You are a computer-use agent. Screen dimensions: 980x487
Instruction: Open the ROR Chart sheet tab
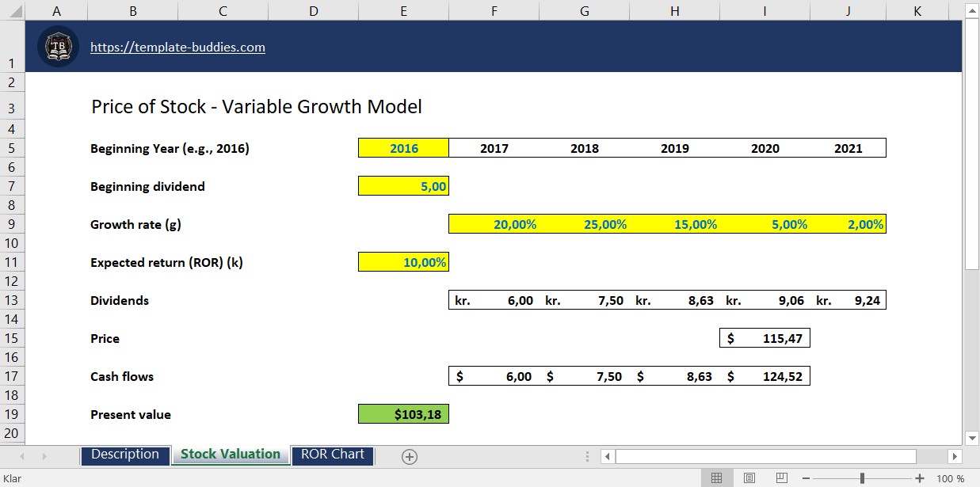[x=332, y=455]
